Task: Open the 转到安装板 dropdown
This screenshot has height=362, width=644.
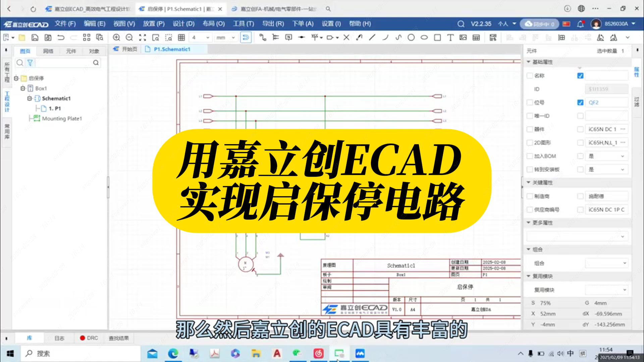Action: 606,170
